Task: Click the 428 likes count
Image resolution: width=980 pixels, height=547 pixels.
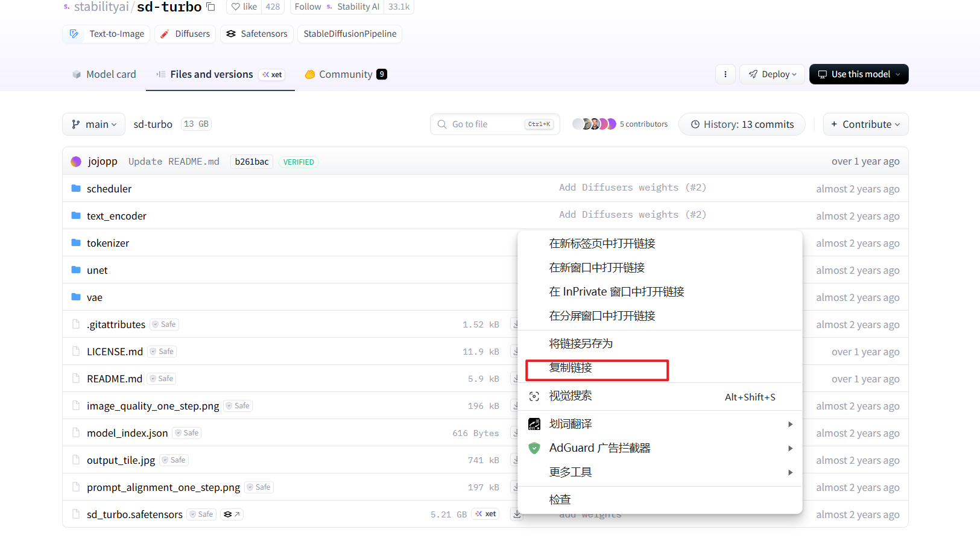Action: tap(273, 7)
